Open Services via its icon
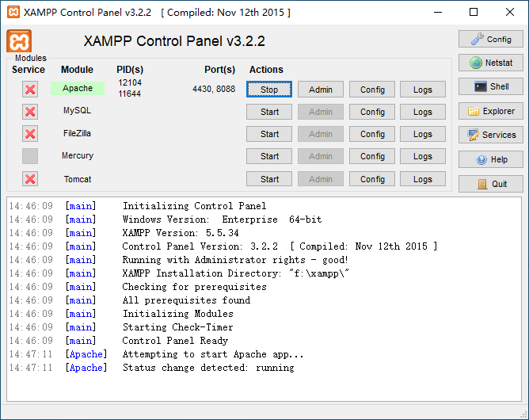 pos(490,135)
